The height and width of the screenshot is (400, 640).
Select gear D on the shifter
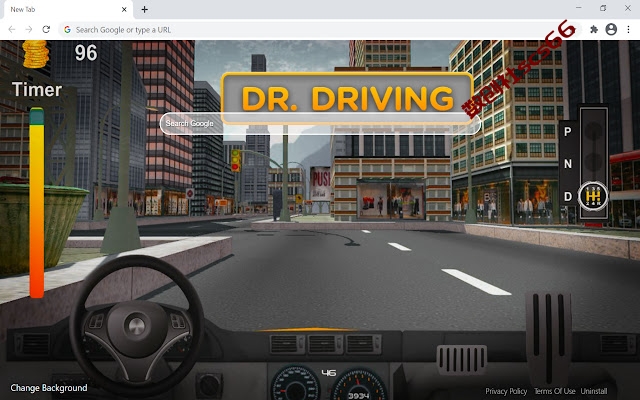568,196
